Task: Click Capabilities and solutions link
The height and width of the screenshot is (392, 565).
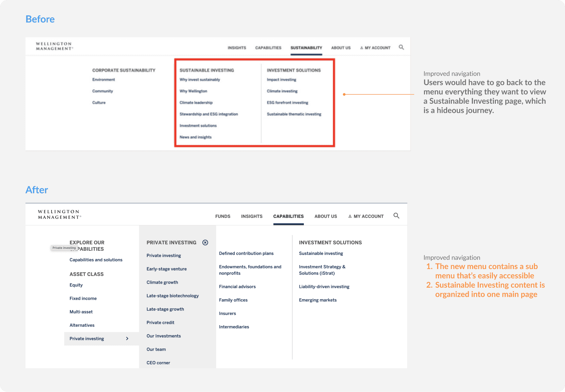Action: [96, 260]
